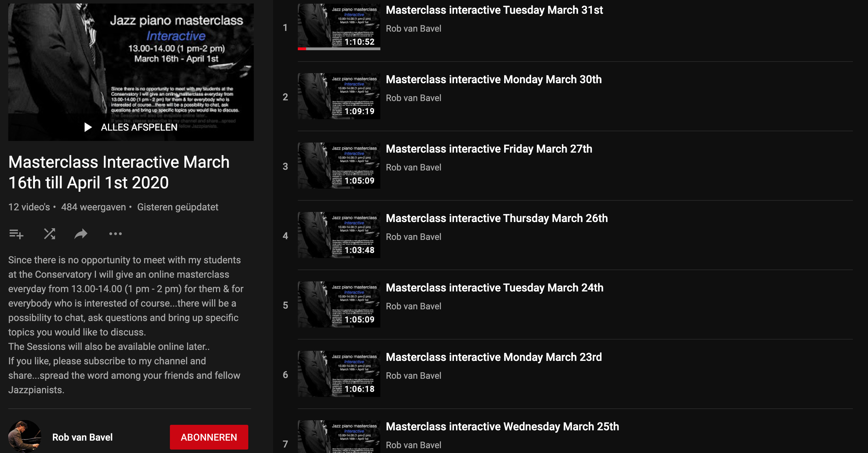Click playlist title Masterclass Interactive March 16th
Viewport: 868px width, 453px height.
tap(119, 172)
